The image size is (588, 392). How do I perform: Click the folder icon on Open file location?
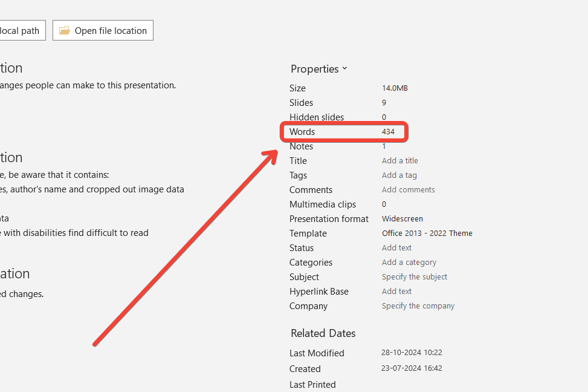65,31
